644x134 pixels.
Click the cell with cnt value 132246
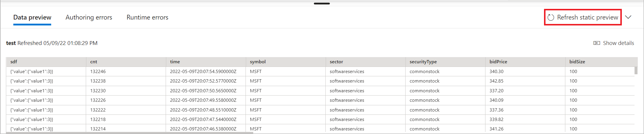[126, 72]
